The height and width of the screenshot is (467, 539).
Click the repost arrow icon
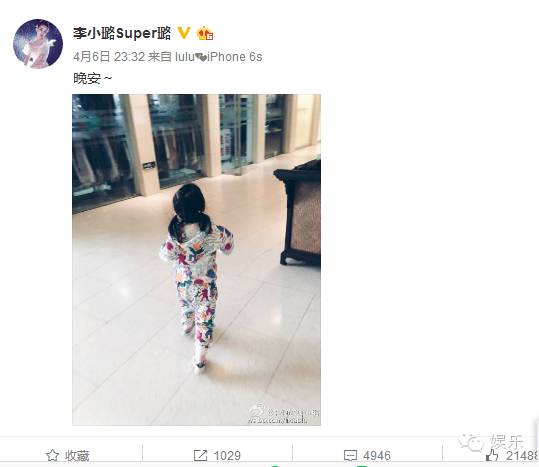tap(200, 456)
